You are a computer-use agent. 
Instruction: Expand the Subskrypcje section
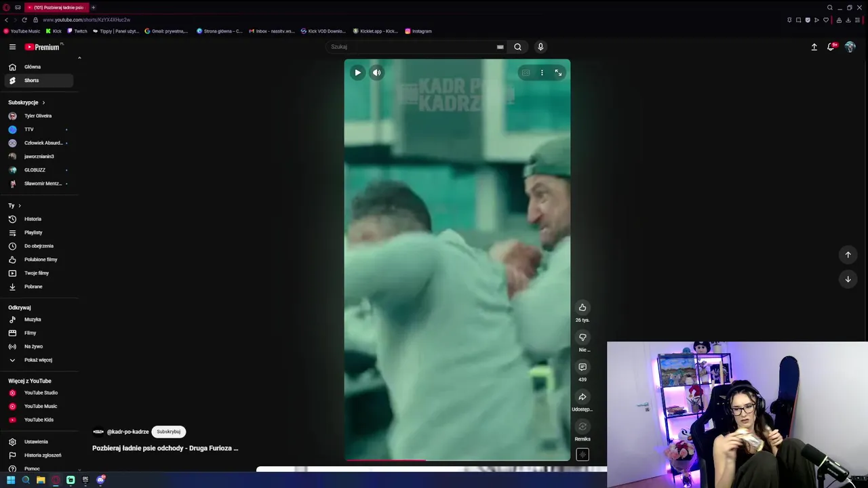tap(26, 102)
